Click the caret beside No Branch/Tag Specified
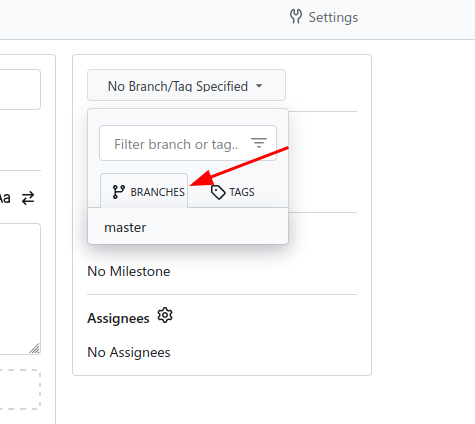This screenshot has height=424, width=475. [259, 86]
